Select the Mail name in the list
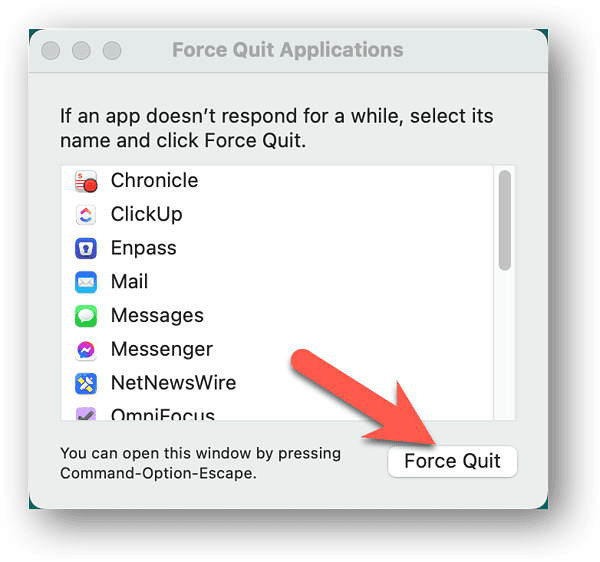The width and height of the screenshot is (600, 562). [x=129, y=282]
